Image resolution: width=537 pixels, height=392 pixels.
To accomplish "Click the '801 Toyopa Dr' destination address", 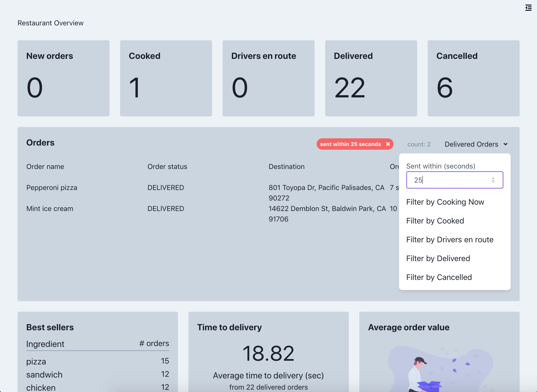I will pos(327,193).
